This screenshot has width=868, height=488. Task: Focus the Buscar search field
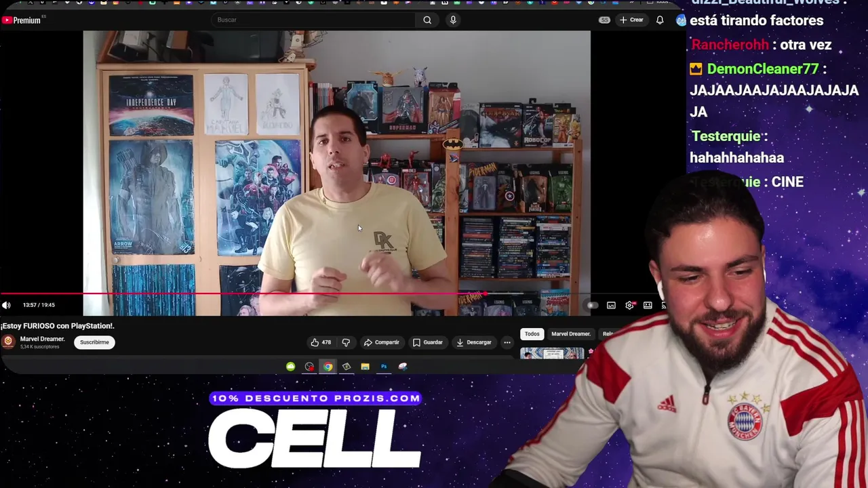(x=313, y=20)
